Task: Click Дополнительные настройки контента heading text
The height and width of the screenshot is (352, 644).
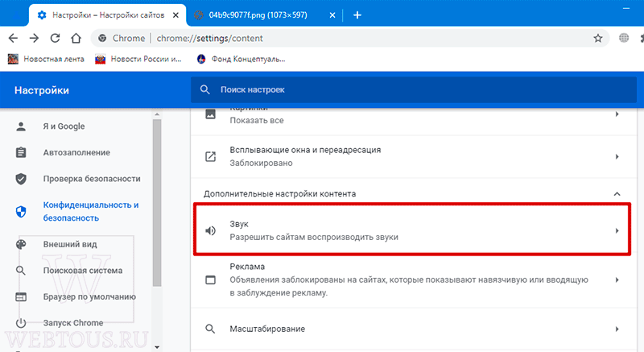Action: click(x=279, y=194)
